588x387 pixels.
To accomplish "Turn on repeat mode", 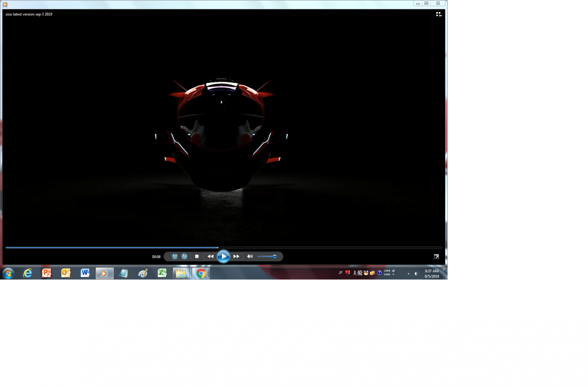I will [x=184, y=257].
